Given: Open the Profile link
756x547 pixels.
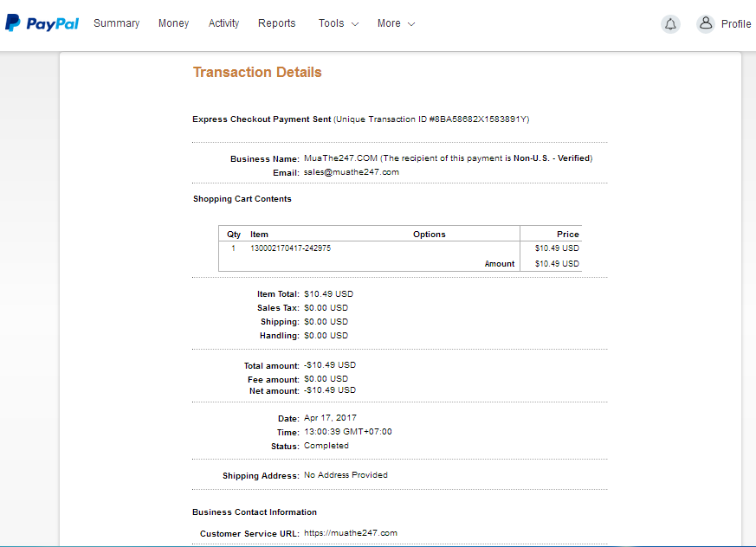Looking at the screenshot, I should click(x=736, y=24).
